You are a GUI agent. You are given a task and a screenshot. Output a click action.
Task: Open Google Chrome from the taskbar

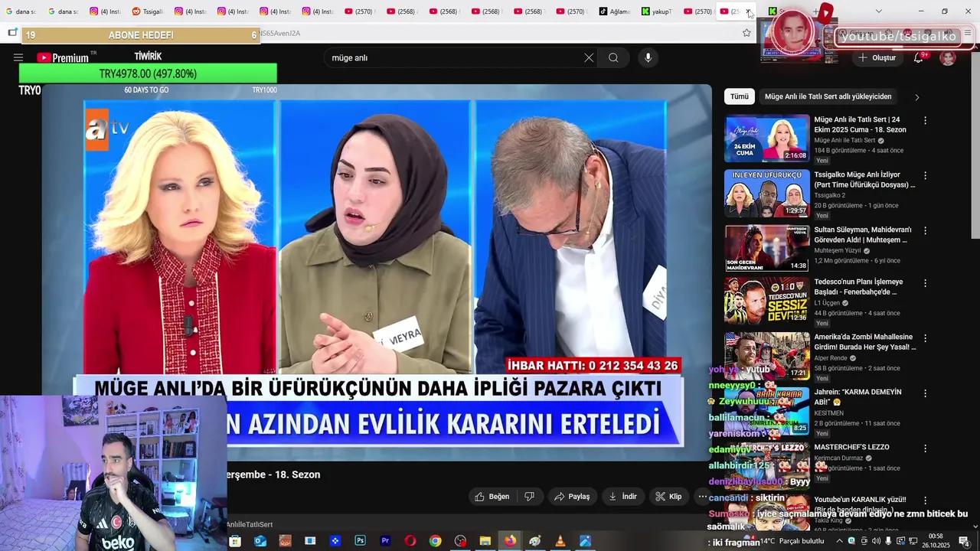coord(435,541)
